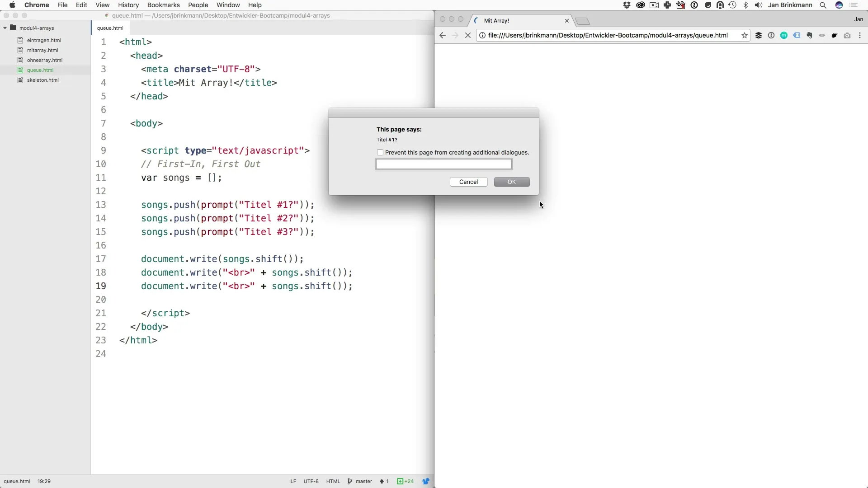Open eintragen.html in the tree

point(44,40)
